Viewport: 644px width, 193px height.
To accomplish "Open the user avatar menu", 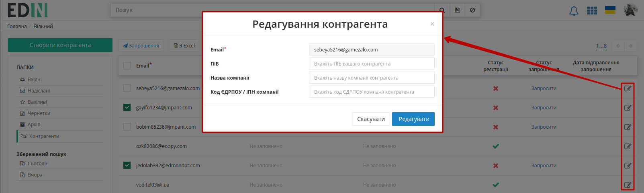I will 630,10.
